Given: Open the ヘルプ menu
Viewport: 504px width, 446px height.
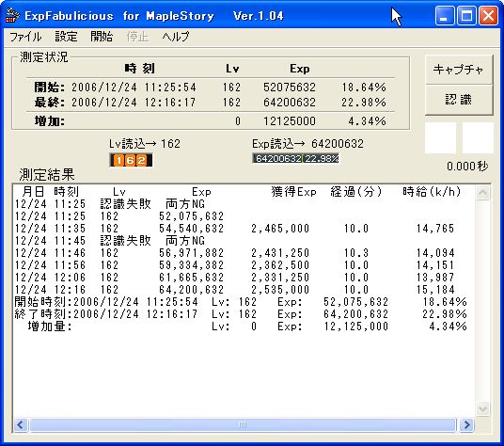Looking at the screenshot, I should point(176,37).
